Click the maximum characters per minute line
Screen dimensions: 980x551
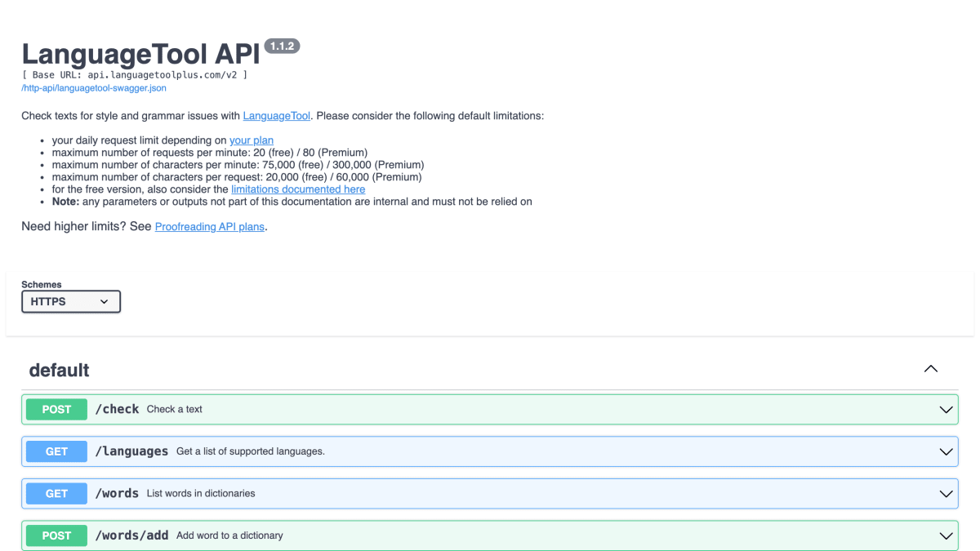click(238, 165)
